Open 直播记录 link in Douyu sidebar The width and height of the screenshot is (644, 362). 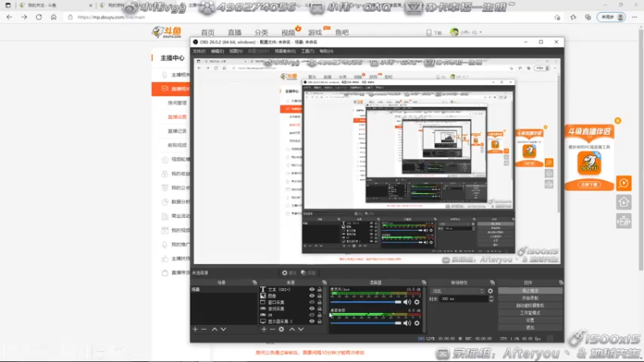pyautogui.click(x=177, y=131)
